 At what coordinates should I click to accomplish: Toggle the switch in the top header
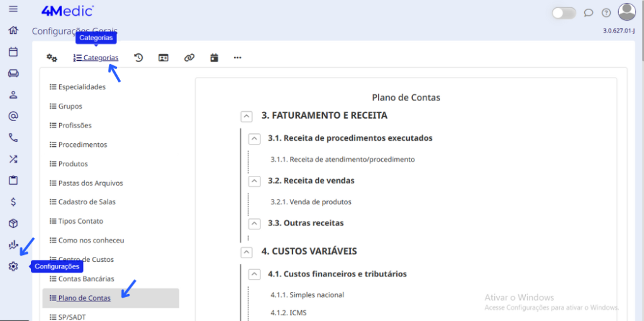tap(563, 13)
